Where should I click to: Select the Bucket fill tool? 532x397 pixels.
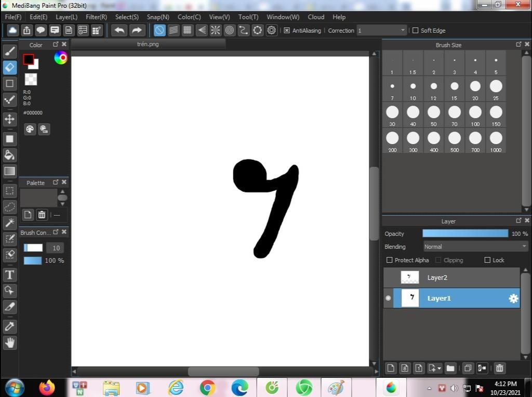(x=10, y=155)
